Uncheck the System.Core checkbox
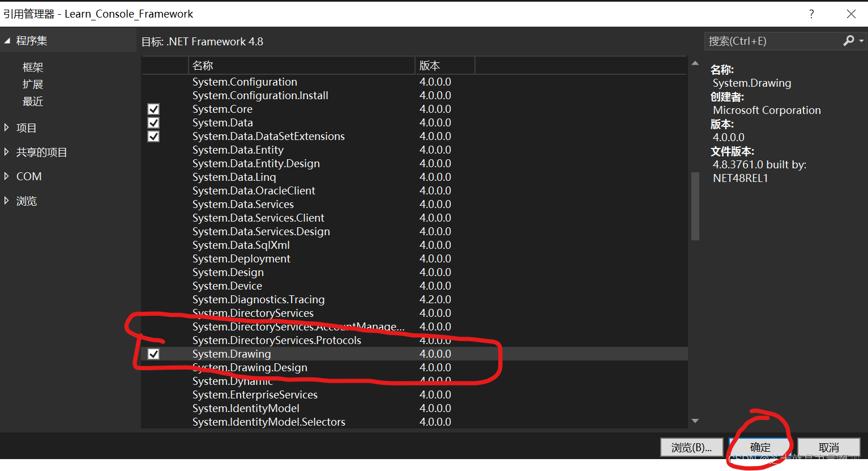The height and width of the screenshot is (471, 868). [x=153, y=109]
